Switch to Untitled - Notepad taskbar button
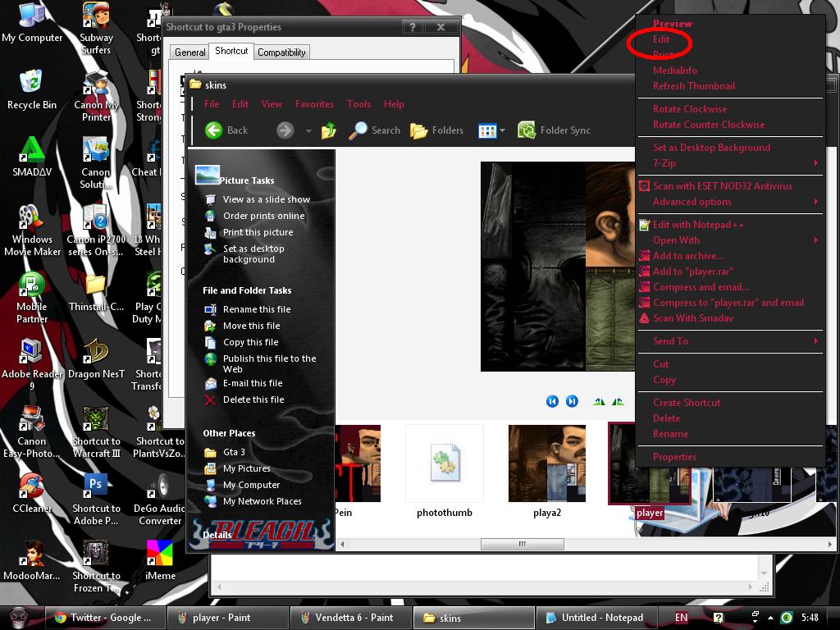 596,618
